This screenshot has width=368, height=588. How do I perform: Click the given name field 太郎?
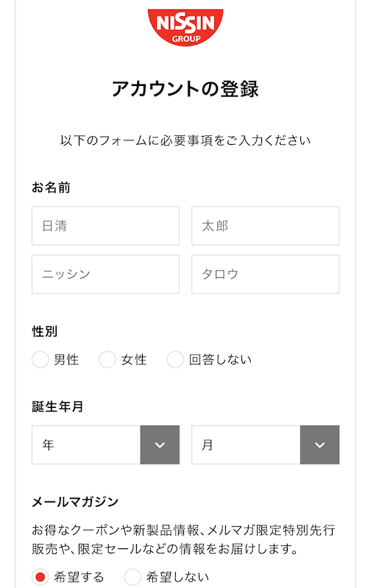[266, 226]
